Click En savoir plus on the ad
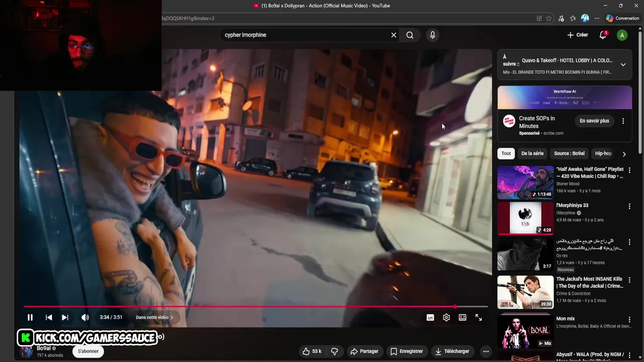Image resolution: width=644 pixels, height=362 pixels. coord(594,121)
